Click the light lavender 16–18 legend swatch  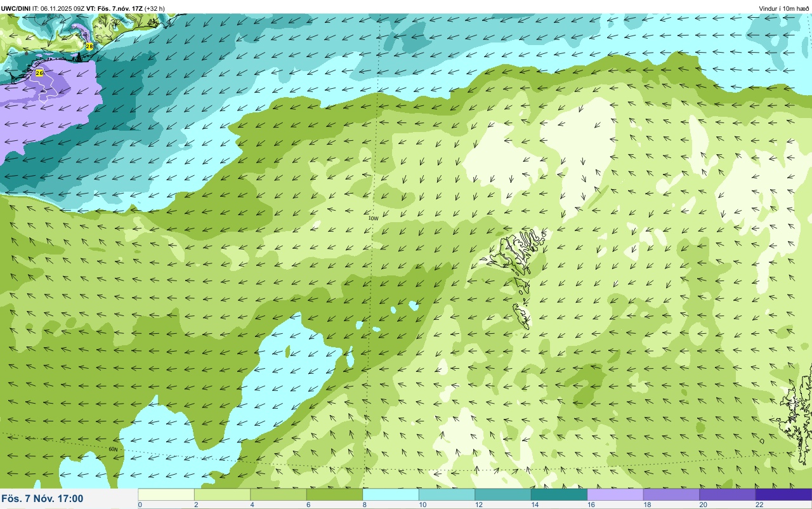coord(615,494)
